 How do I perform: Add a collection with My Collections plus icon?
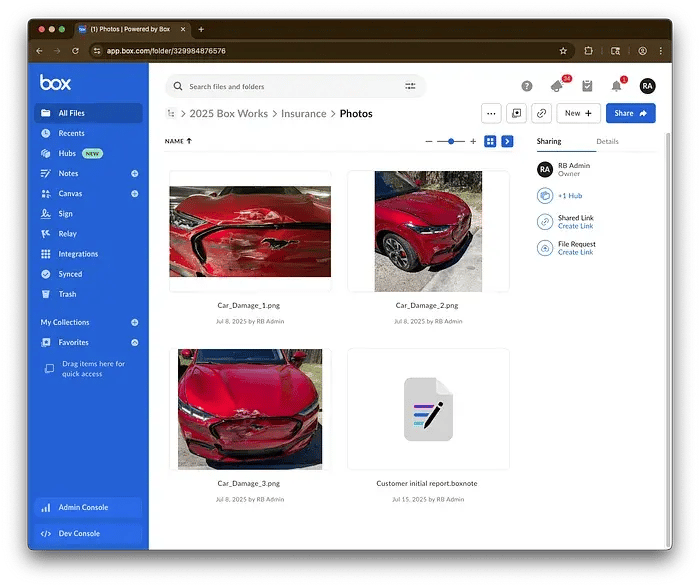point(134,322)
